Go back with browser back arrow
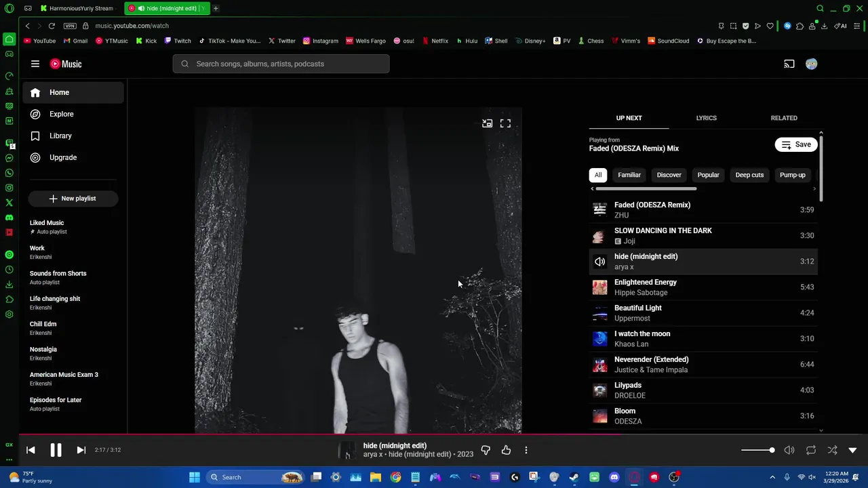 27,26
